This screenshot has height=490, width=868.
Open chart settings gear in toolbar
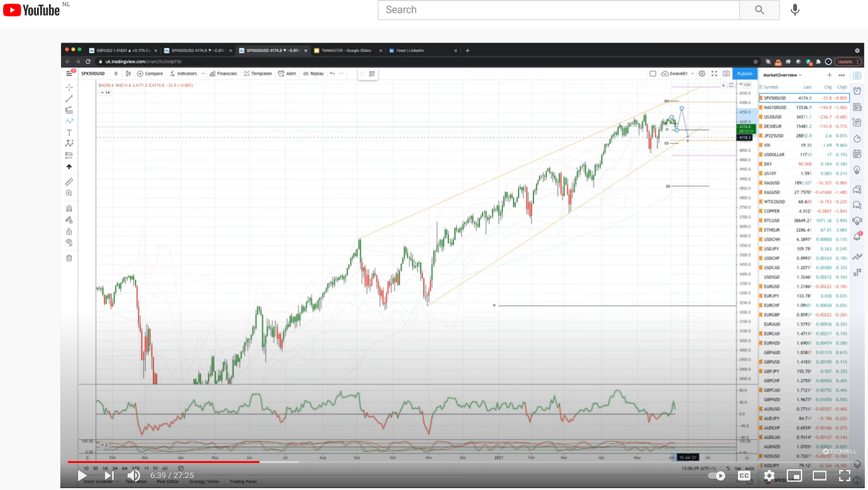click(702, 73)
